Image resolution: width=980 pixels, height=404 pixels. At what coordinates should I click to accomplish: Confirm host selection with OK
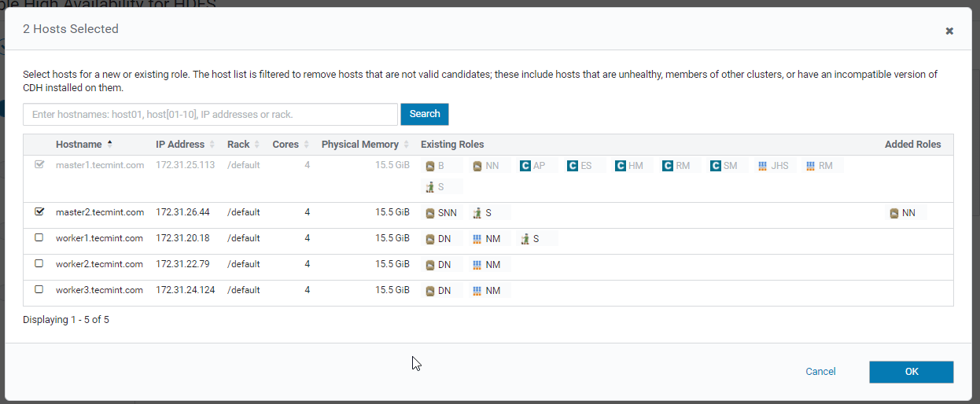(911, 372)
